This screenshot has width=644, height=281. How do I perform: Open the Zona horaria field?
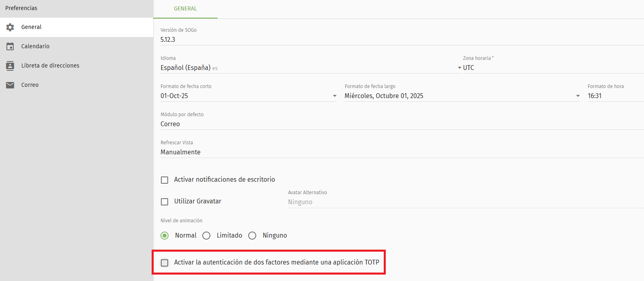(x=551, y=68)
